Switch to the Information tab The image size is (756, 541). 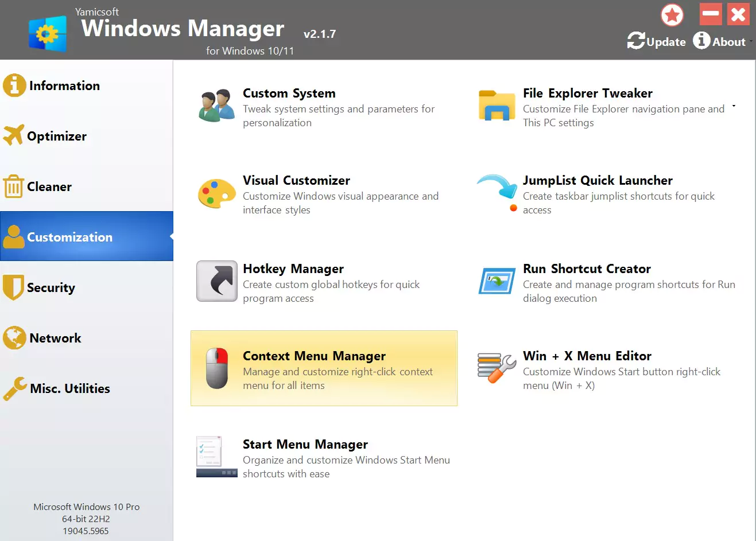pos(86,85)
